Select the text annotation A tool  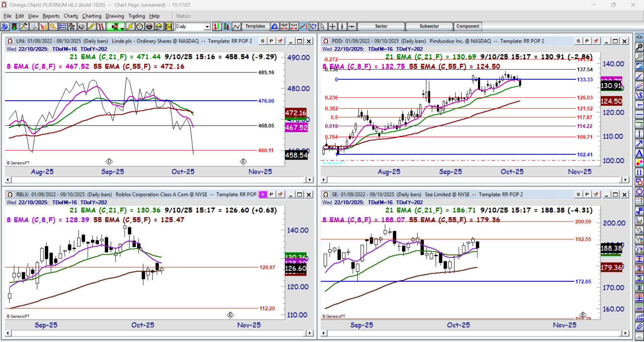pos(639,154)
